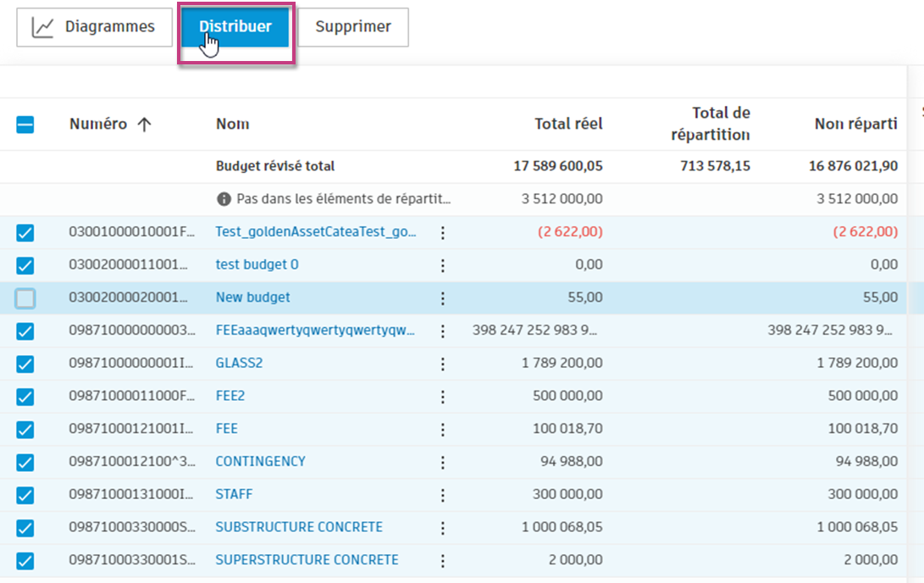
Task: Select total value 17 589 600,05
Action: (x=558, y=166)
